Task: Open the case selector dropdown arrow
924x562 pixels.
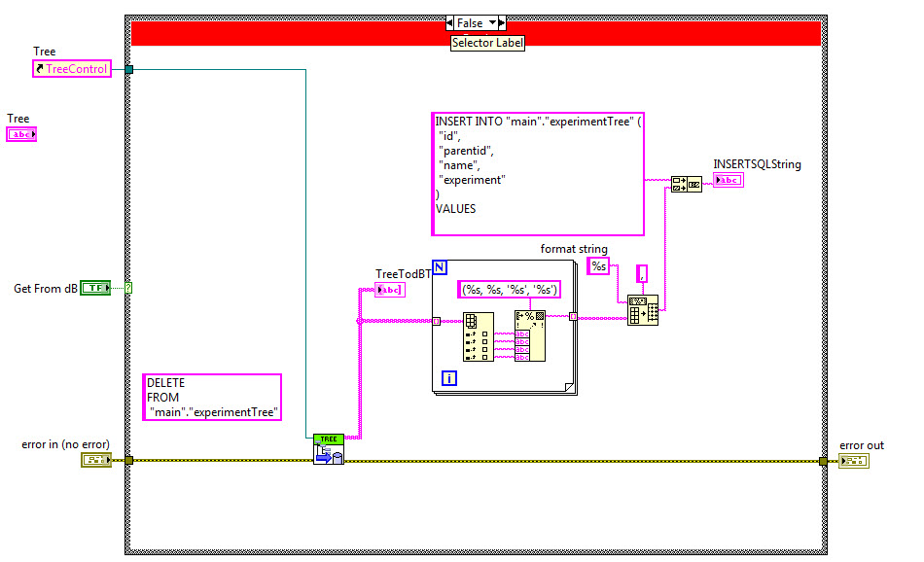Action: tap(492, 23)
